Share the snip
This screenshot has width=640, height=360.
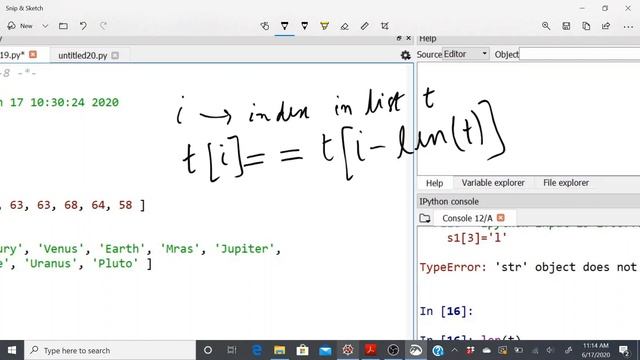[606, 26]
